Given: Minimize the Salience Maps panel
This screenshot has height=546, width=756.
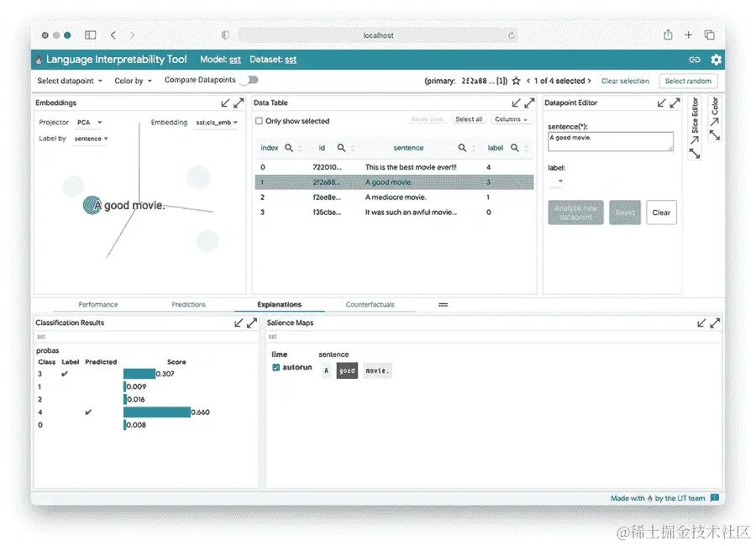Looking at the screenshot, I should 701,323.
